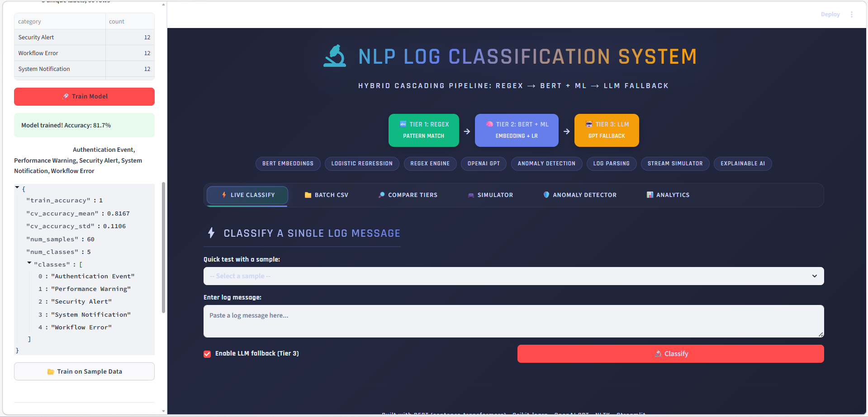Click the Classify a Single Log Message heading
868x417 pixels.
(312, 234)
